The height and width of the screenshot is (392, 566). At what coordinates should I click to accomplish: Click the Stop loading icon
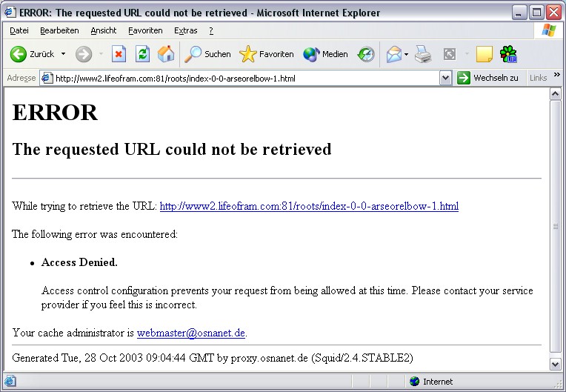click(119, 55)
